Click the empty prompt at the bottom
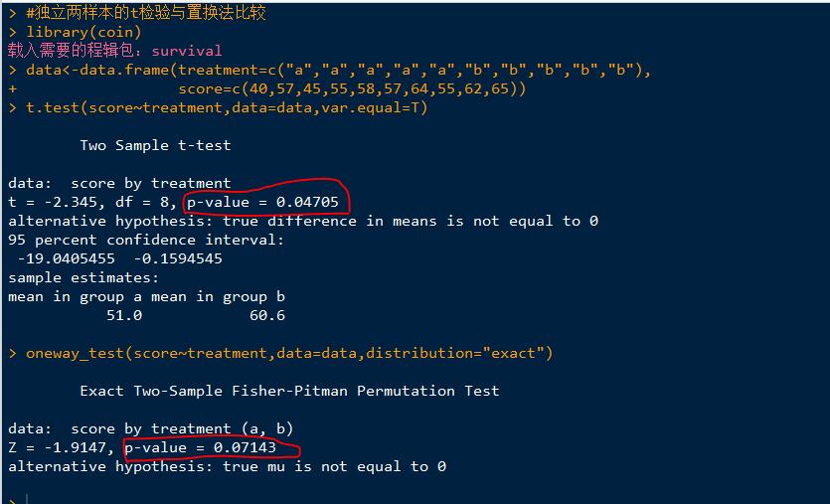This screenshot has width=830, height=504. coord(20,497)
